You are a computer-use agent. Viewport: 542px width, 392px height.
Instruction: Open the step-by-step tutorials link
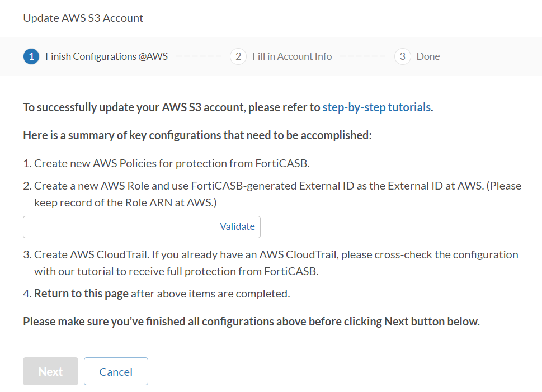coord(376,107)
